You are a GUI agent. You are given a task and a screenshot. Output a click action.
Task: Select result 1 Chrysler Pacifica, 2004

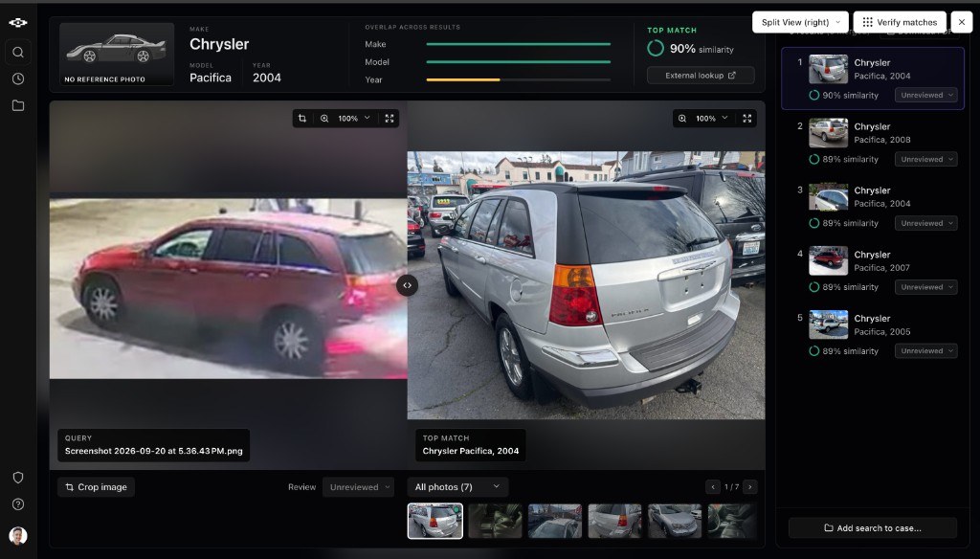[873, 78]
